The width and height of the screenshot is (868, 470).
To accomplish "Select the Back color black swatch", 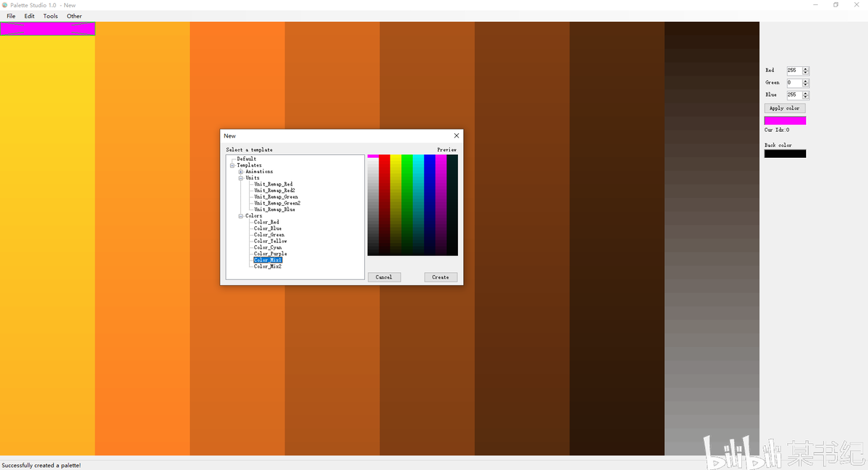I will click(x=785, y=154).
